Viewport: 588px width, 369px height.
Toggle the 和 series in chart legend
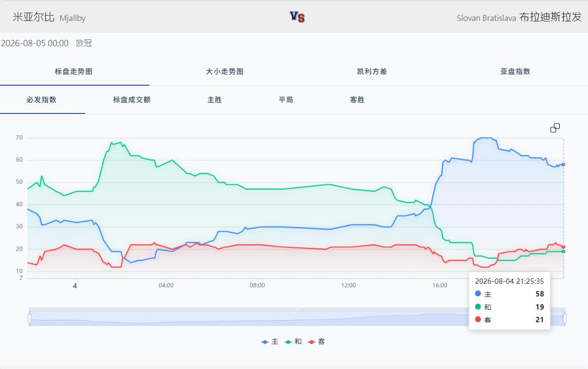(294, 342)
